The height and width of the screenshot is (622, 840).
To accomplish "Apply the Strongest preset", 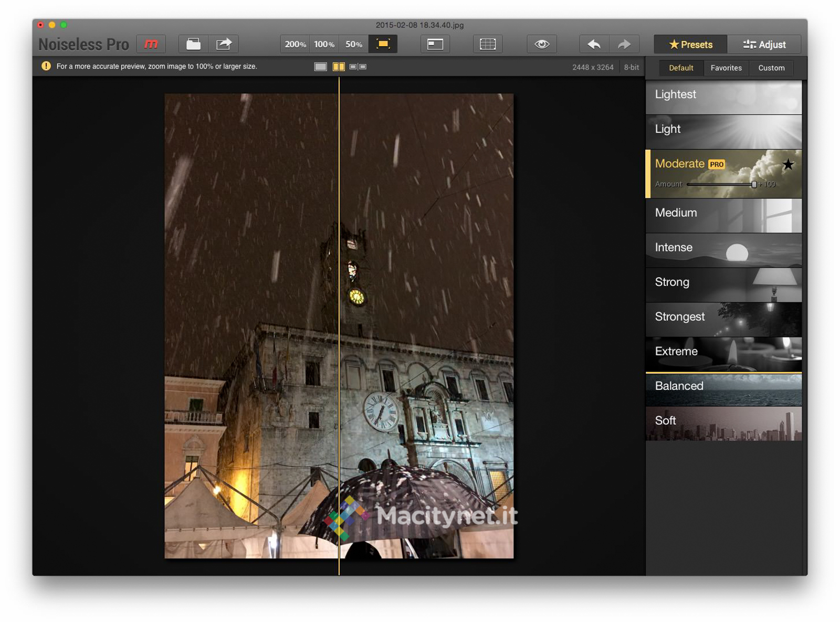I will (x=723, y=319).
